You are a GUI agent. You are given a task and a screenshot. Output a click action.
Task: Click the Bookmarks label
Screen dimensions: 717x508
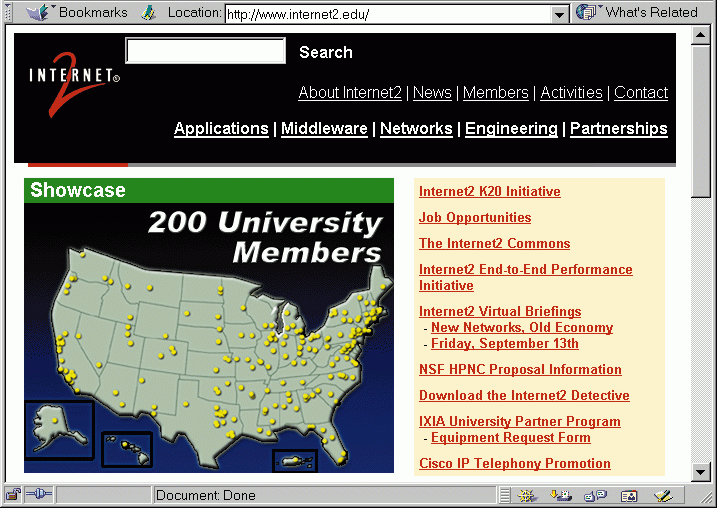[93, 12]
